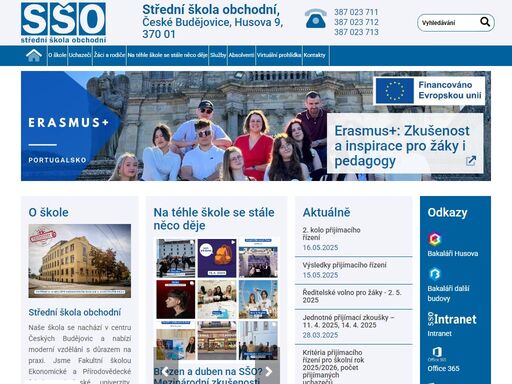Open the external link arrow on Erasmus banner
Screen dimensions: 512x384
point(471,161)
